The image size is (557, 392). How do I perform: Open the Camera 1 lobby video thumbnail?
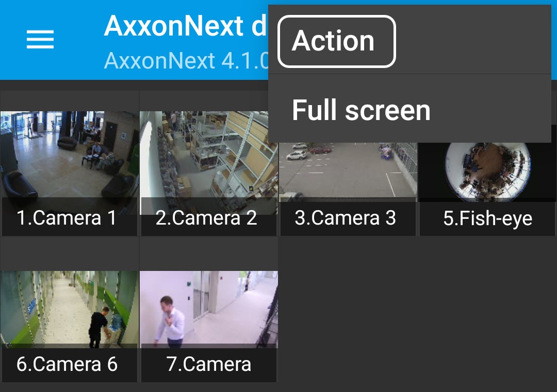coord(69,155)
